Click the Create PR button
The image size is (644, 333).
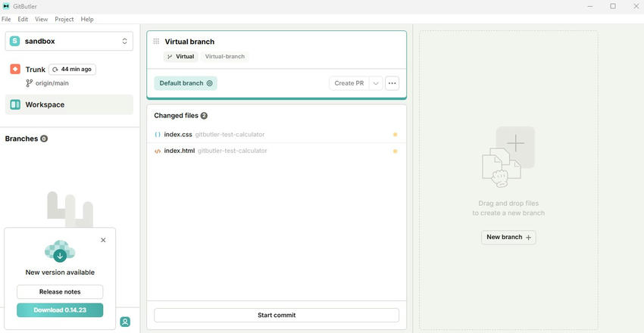click(x=349, y=83)
